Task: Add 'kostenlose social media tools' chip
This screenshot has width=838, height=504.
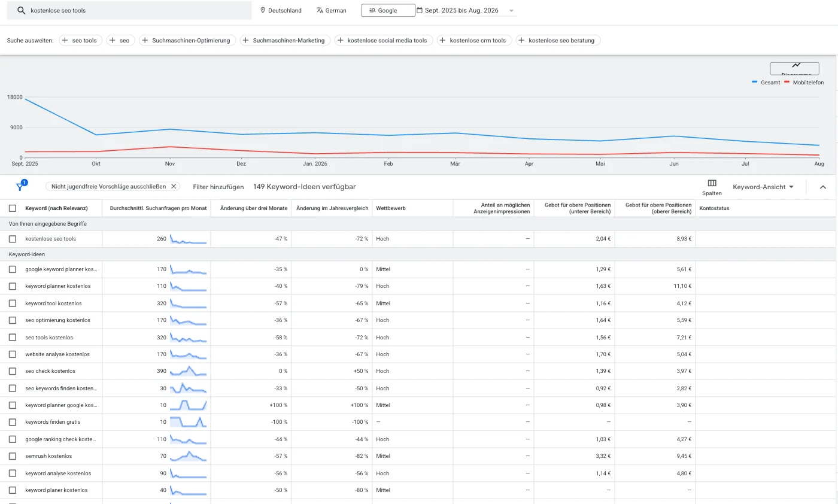Action: [x=384, y=40]
